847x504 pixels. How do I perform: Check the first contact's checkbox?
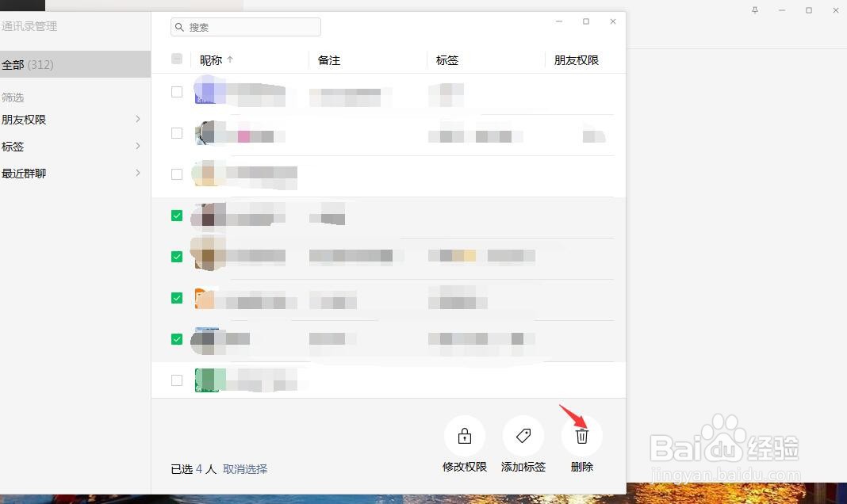[176, 91]
